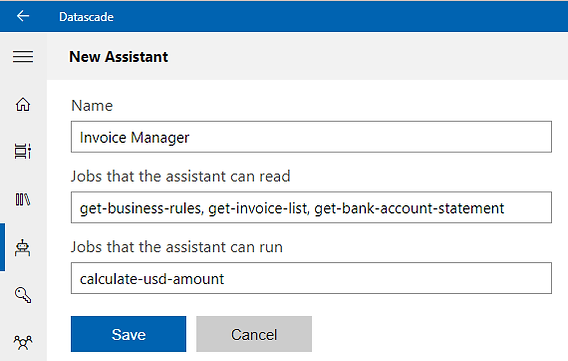568x361 pixels.
Task: Open the Home page from sidebar
Action: pyautogui.click(x=23, y=104)
